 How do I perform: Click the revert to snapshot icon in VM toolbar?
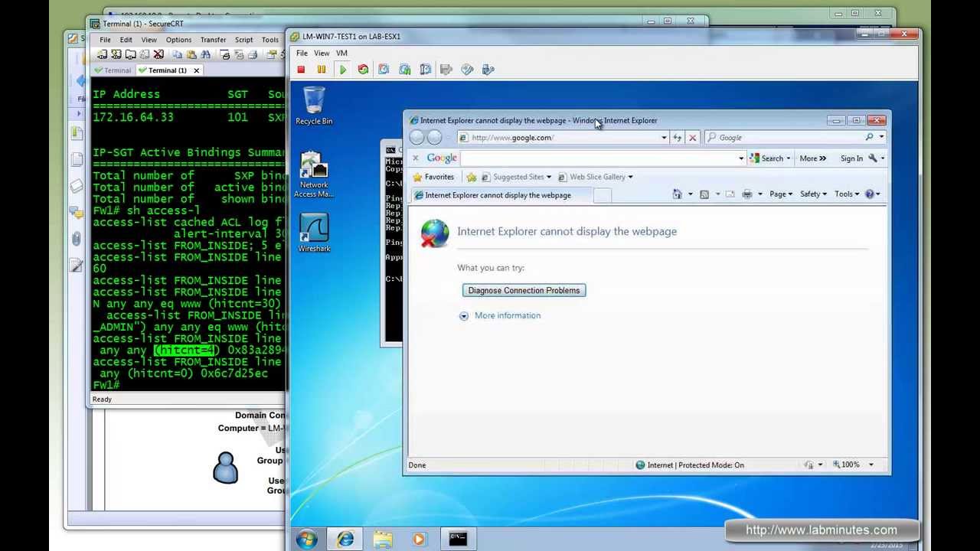click(x=404, y=70)
